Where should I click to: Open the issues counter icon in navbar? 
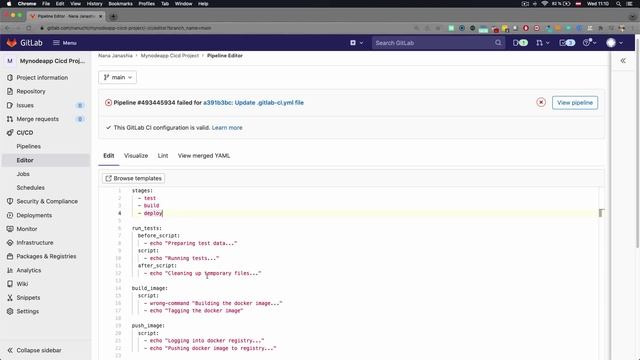520,43
